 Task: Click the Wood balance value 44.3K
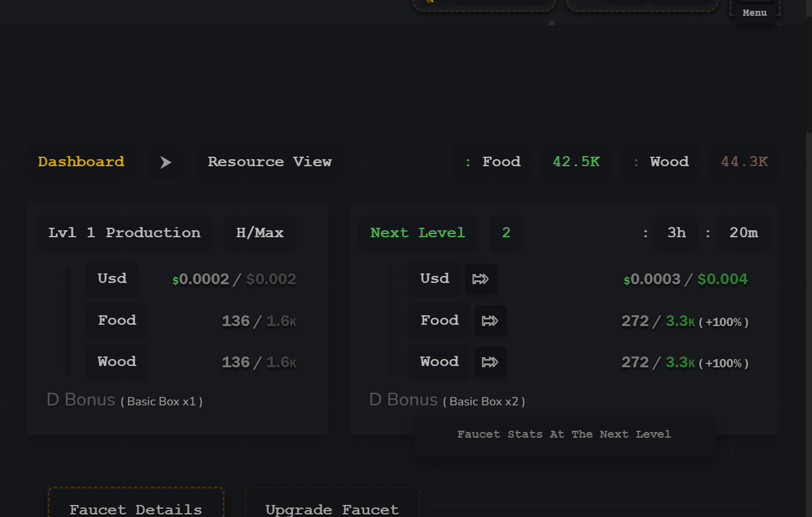click(x=744, y=162)
